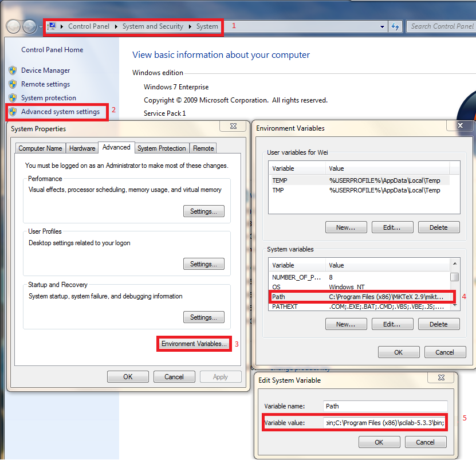Click shield icon beside Advanced system settings
Screen dimensions: 476x460
click(x=13, y=112)
